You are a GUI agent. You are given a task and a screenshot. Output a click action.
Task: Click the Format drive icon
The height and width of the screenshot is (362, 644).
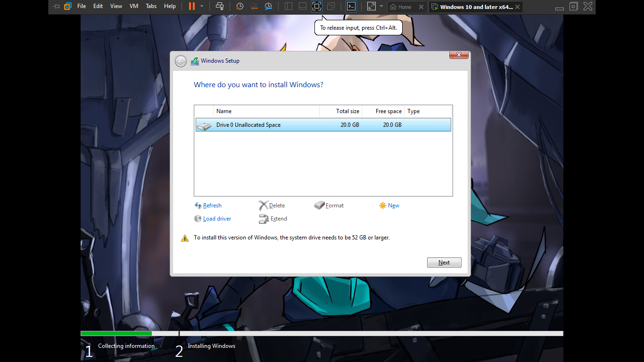pos(320,206)
